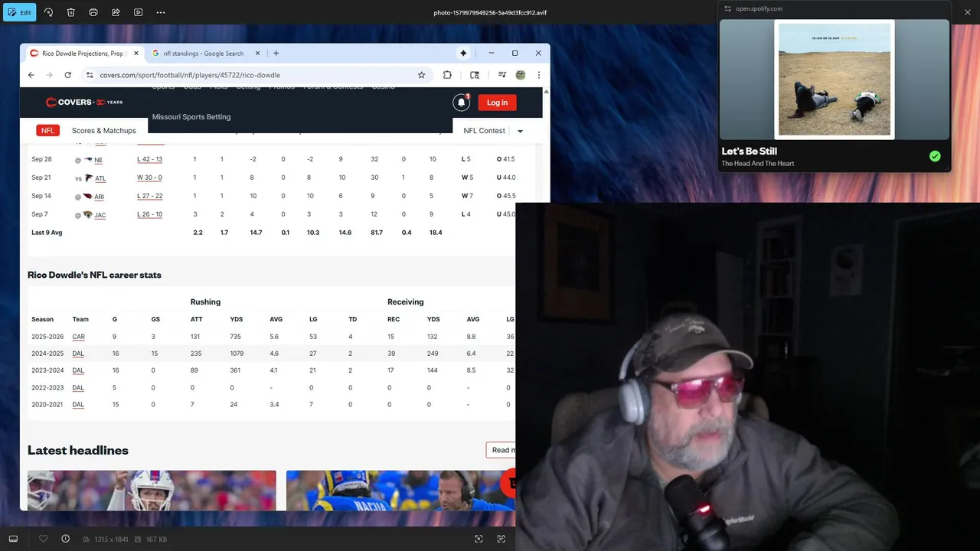Screen dimensions: 980x551
Task: Click the Chrome forward arrow
Action: (x=49, y=75)
